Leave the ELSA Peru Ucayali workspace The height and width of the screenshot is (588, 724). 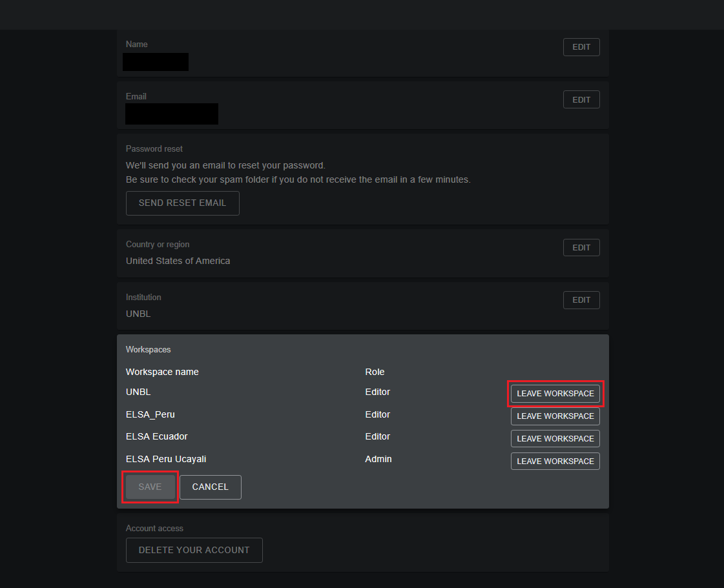[x=555, y=461]
